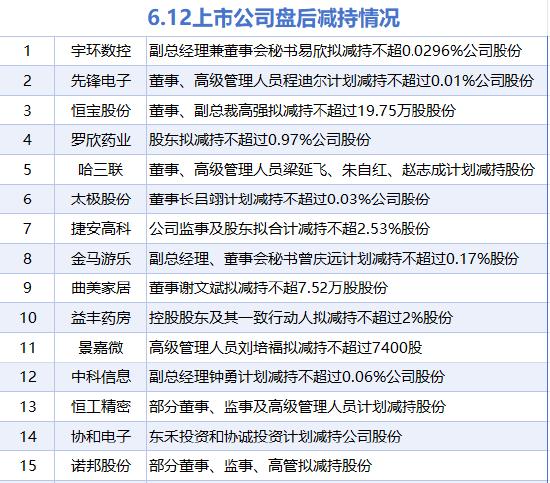This screenshot has height=483, width=550.
Task: Click row number 10 cell
Action: click(27, 317)
